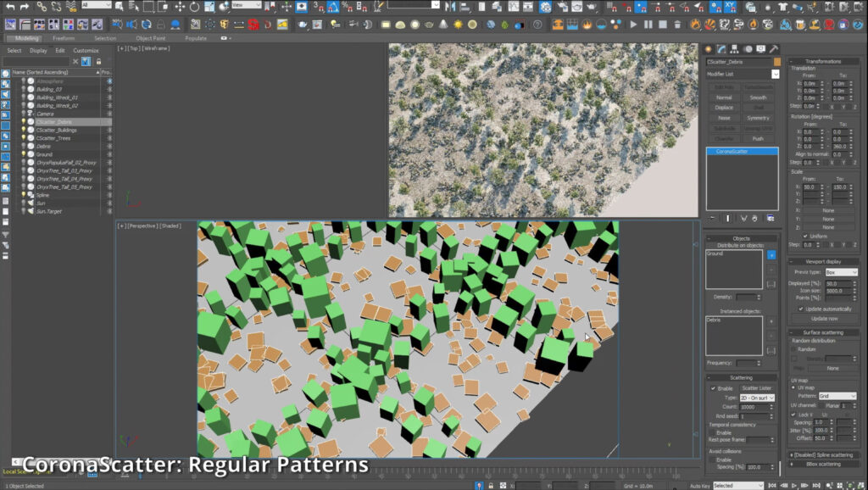Toggle the Uniform scale checkbox

tap(805, 236)
